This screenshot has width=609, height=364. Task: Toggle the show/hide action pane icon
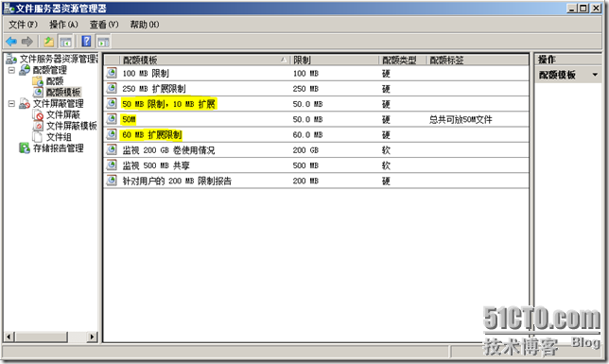pos(103,42)
